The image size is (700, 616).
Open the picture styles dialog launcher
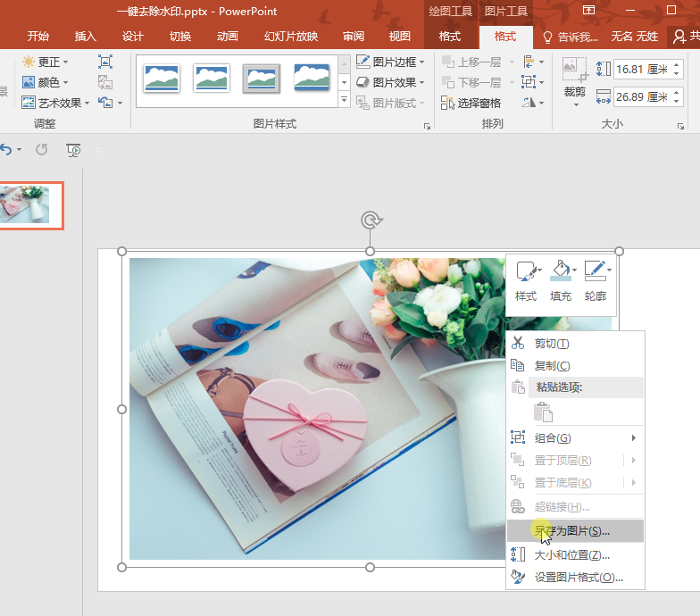coord(427,127)
